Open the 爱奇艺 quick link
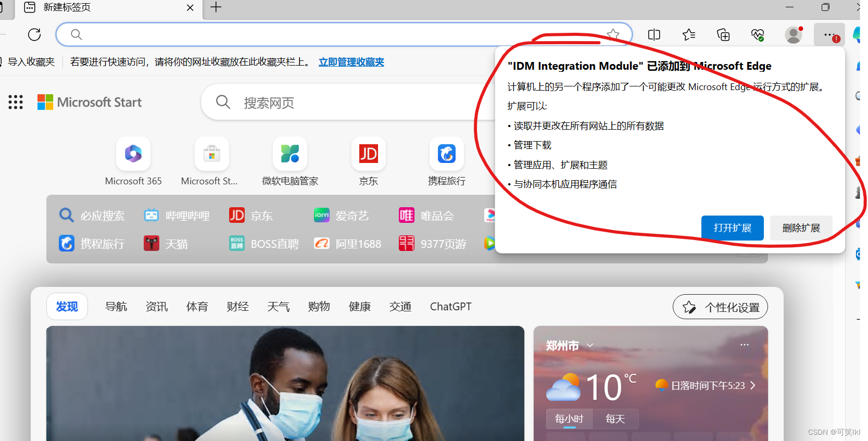Screen dimensions: 868x441 [341, 216]
